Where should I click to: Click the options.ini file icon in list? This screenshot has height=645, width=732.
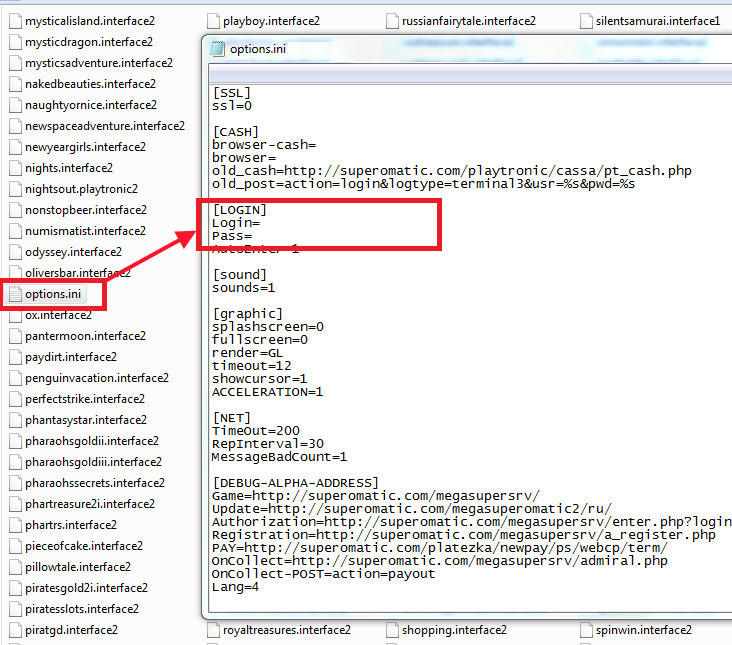pos(15,294)
